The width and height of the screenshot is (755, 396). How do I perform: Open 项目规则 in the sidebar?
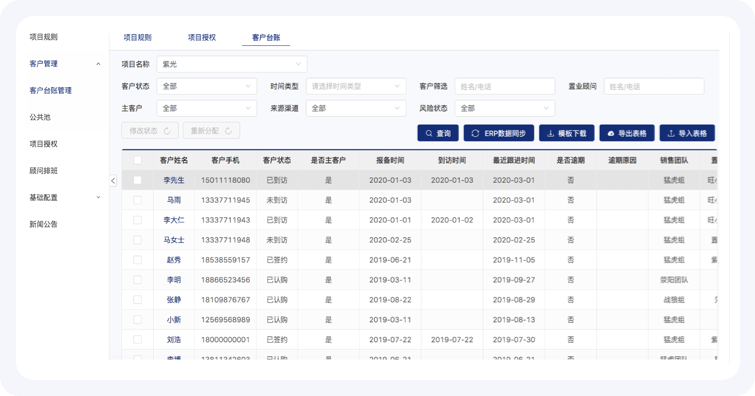(x=43, y=37)
